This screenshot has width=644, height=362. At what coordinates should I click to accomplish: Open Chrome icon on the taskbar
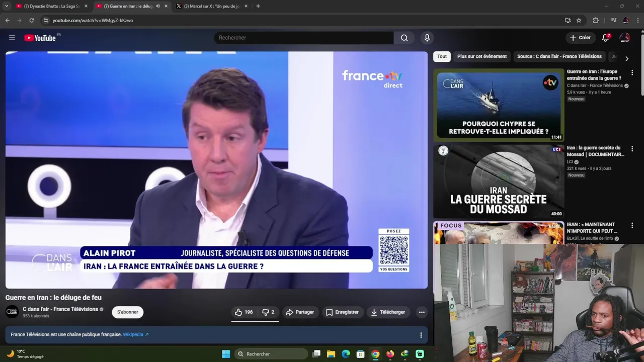point(375,354)
